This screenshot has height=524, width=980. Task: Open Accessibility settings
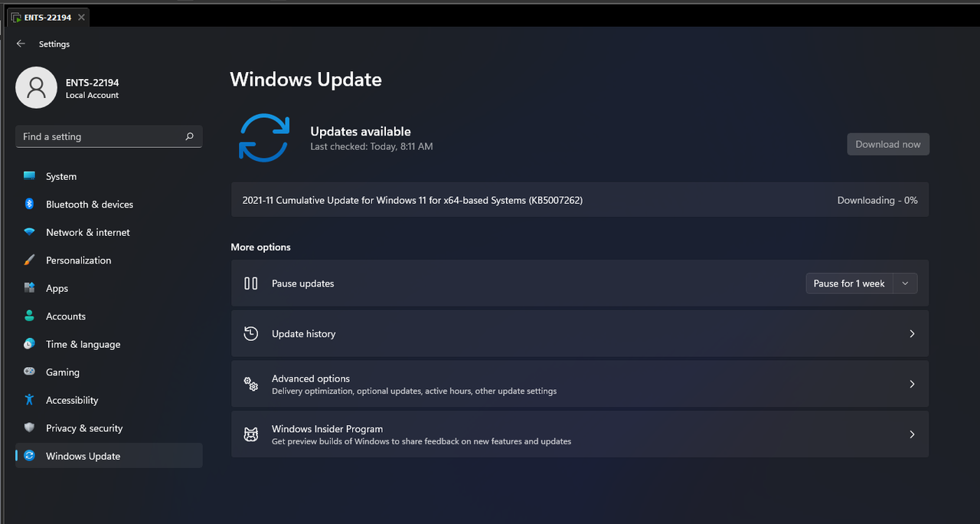(109, 400)
